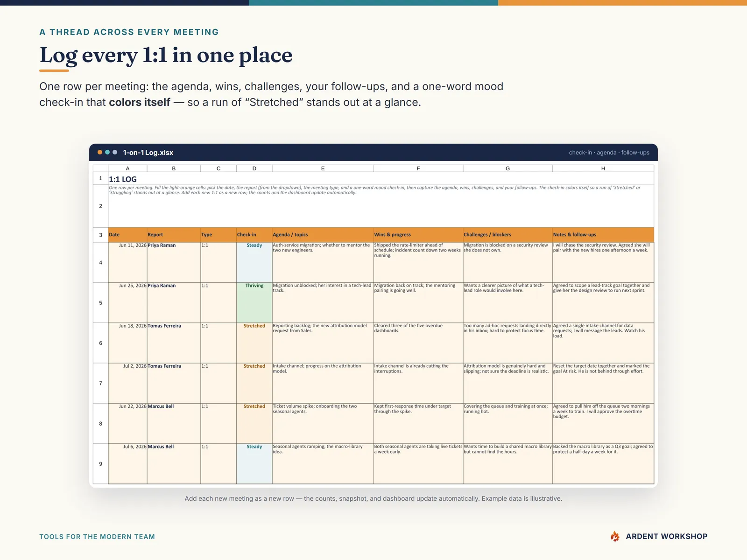Click 'TOOLS FOR THE MODERN TEAM' footer text
This screenshot has height=560, width=747.
point(97,537)
